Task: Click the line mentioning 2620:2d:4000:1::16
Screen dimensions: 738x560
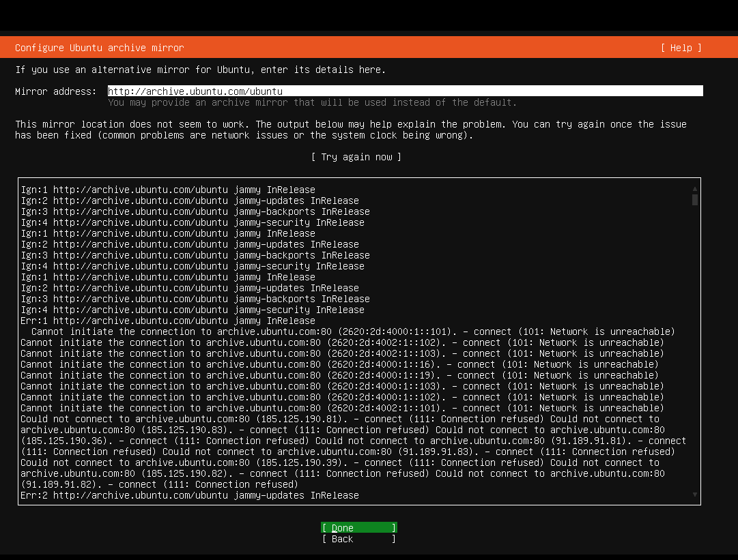Action: (339, 364)
